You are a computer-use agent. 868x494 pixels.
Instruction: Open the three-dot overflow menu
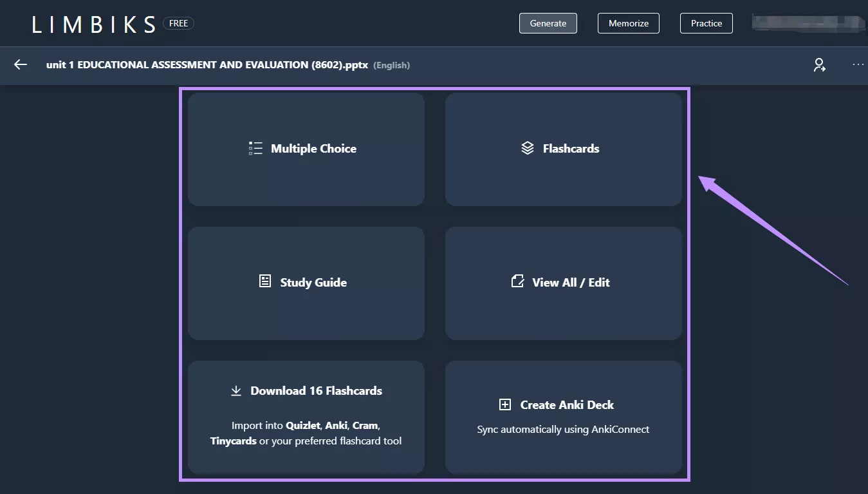[x=858, y=65]
